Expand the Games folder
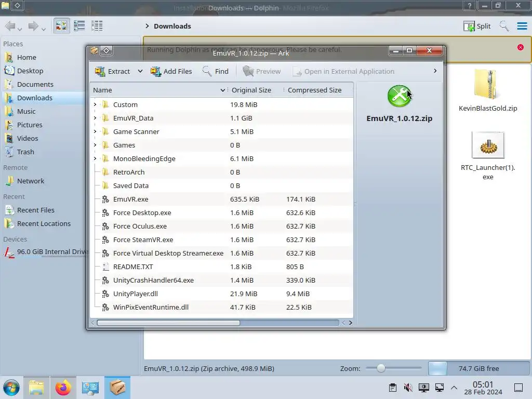This screenshot has width=532, height=399. pos(96,145)
